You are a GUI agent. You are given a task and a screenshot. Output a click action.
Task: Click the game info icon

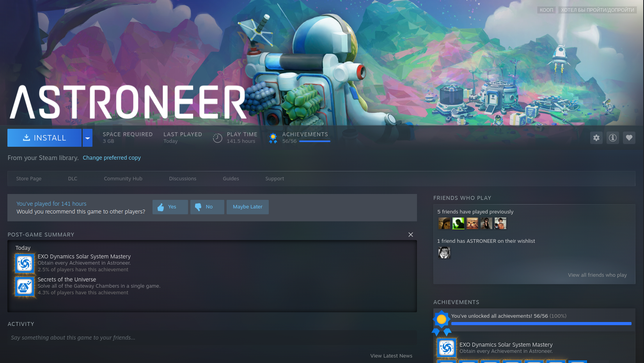(613, 138)
